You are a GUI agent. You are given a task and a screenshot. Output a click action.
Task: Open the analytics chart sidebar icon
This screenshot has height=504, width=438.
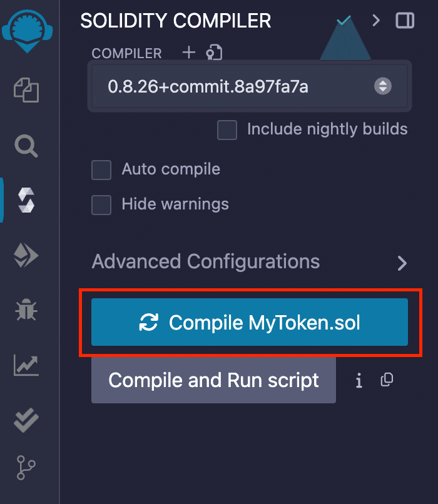click(x=26, y=365)
